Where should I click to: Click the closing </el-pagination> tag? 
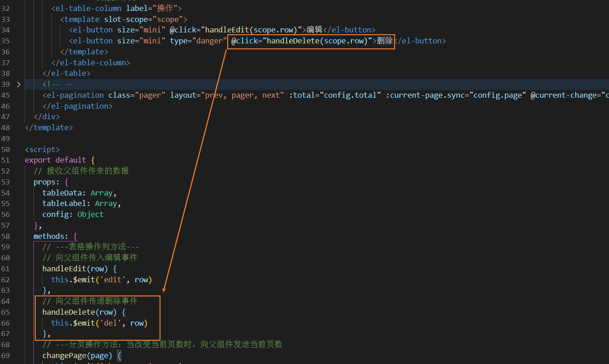point(78,106)
